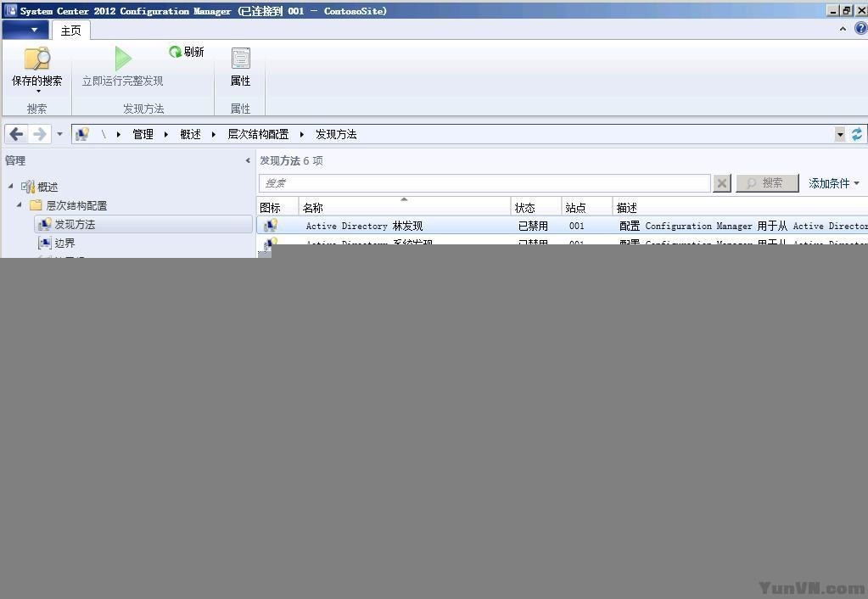Click the address bar root console icon
This screenshot has height=599, width=868.
click(82, 134)
